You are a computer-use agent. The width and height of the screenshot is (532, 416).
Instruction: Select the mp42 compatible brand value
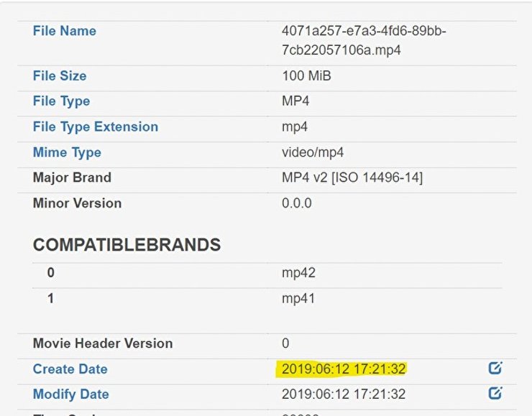(298, 273)
